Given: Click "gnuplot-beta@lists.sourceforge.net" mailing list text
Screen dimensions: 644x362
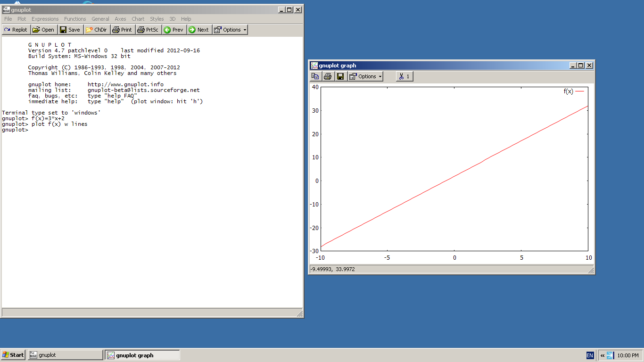Looking at the screenshot, I should point(144,90).
